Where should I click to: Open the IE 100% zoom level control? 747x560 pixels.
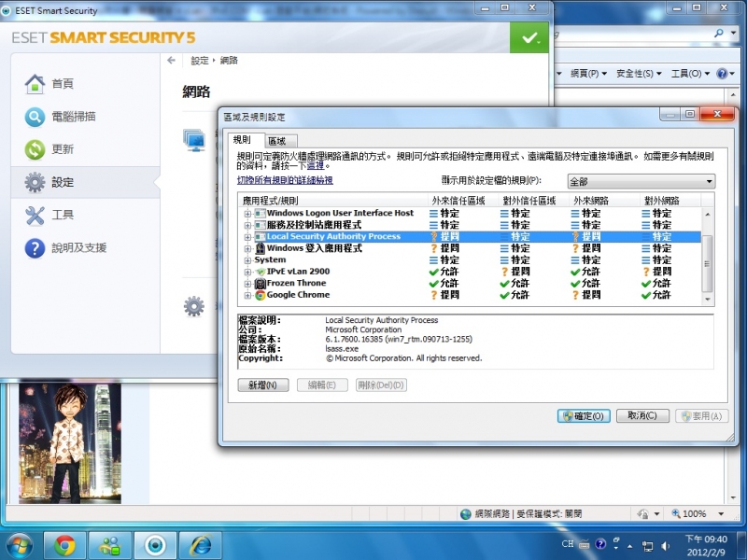coord(698,514)
